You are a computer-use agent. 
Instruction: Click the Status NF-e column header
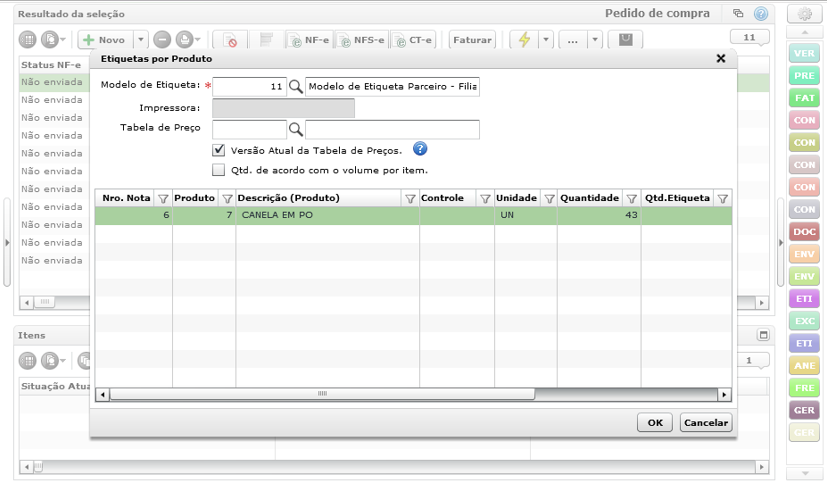point(51,65)
